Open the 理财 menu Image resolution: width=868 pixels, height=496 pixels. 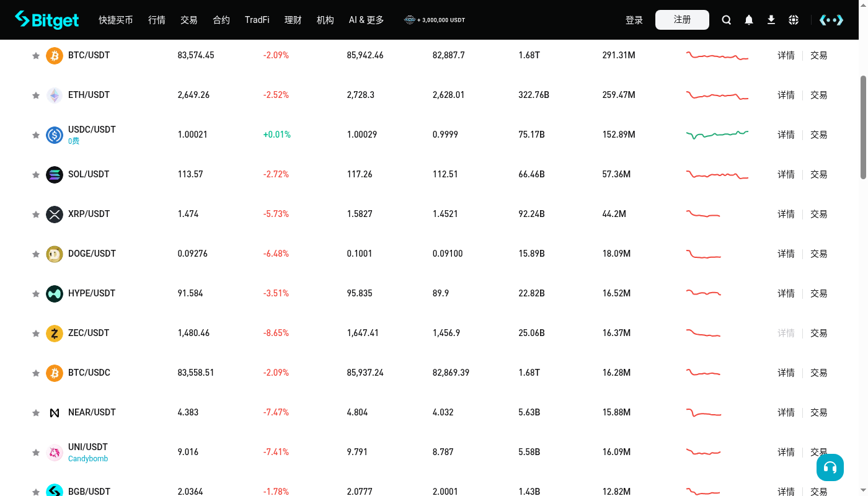click(293, 20)
